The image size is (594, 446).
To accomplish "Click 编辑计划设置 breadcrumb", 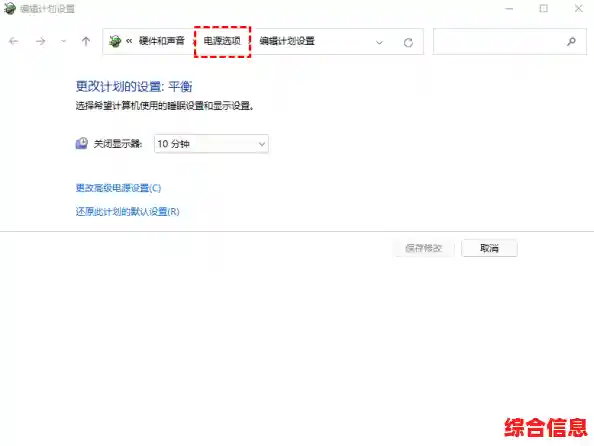I will tap(287, 41).
